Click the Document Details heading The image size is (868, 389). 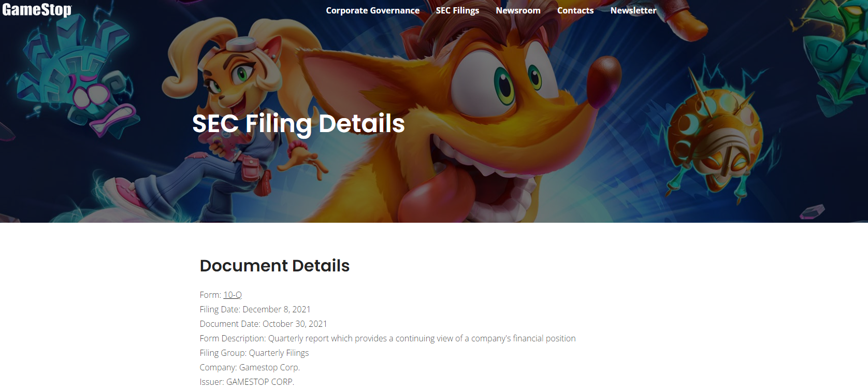coord(274,266)
